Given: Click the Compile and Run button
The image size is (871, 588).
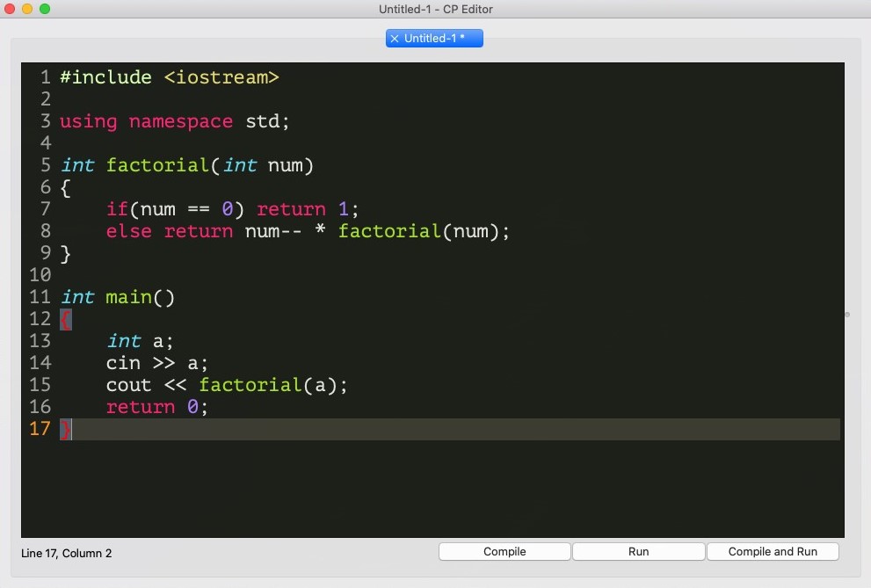Looking at the screenshot, I should 773,552.
